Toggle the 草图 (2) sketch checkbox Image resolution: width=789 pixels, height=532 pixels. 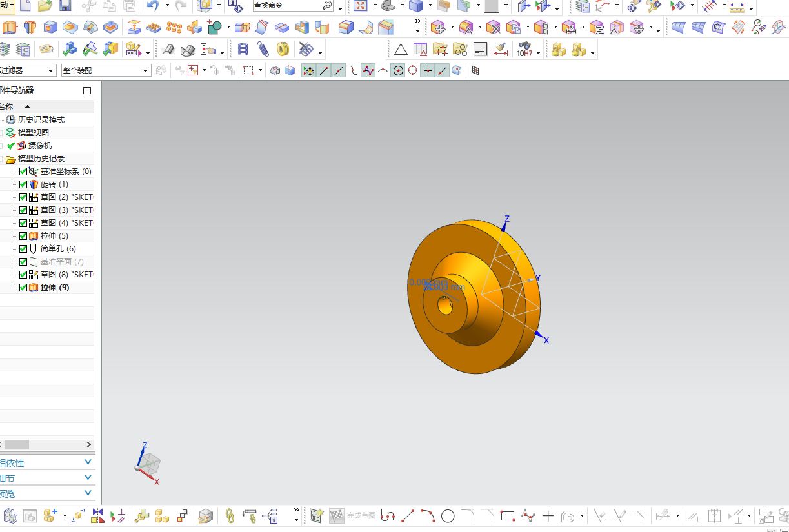[23, 197]
